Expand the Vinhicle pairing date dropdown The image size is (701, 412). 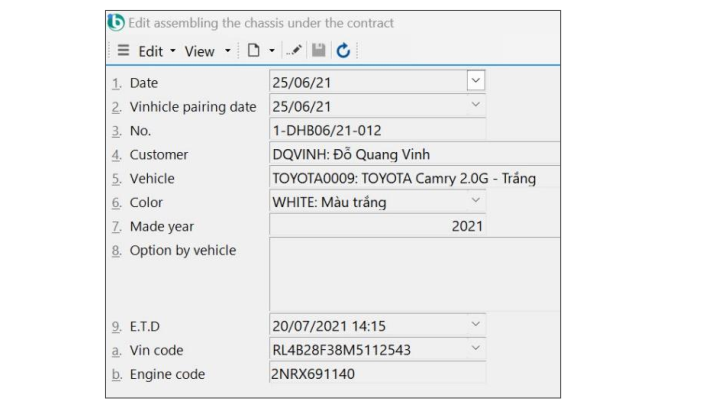476,106
